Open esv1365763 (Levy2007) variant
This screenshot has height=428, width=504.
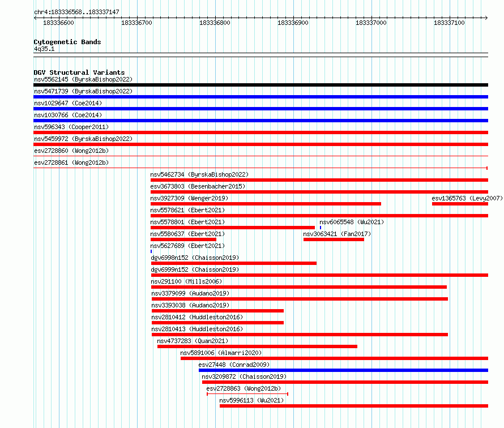point(467,198)
